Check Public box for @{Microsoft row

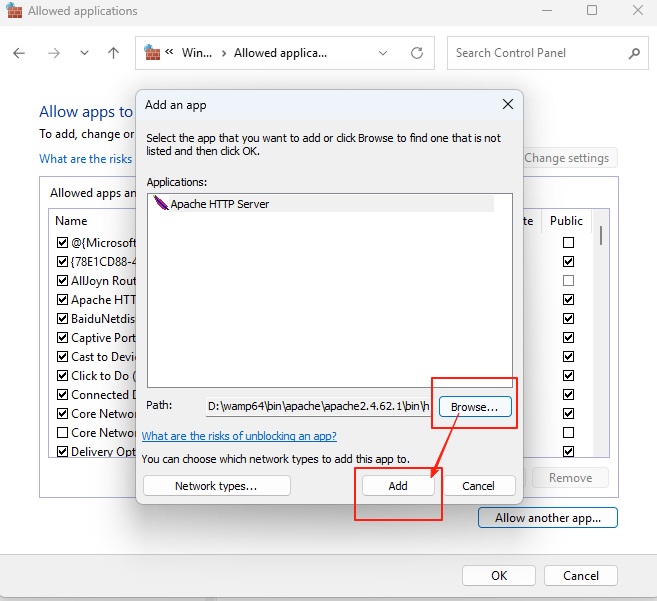[568, 243]
